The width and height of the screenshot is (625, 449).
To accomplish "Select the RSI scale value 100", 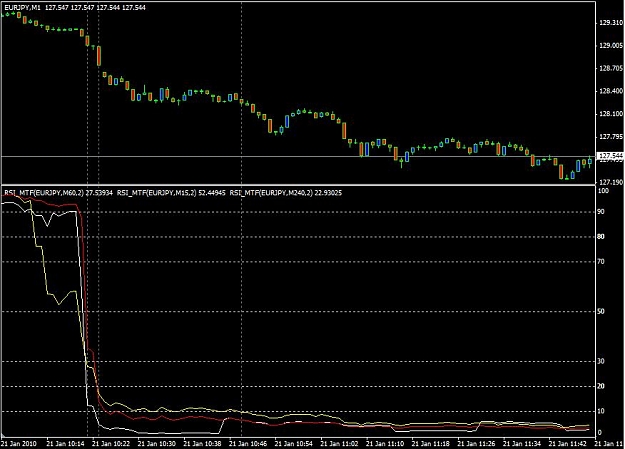I will pyautogui.click(x=604, y=191).
